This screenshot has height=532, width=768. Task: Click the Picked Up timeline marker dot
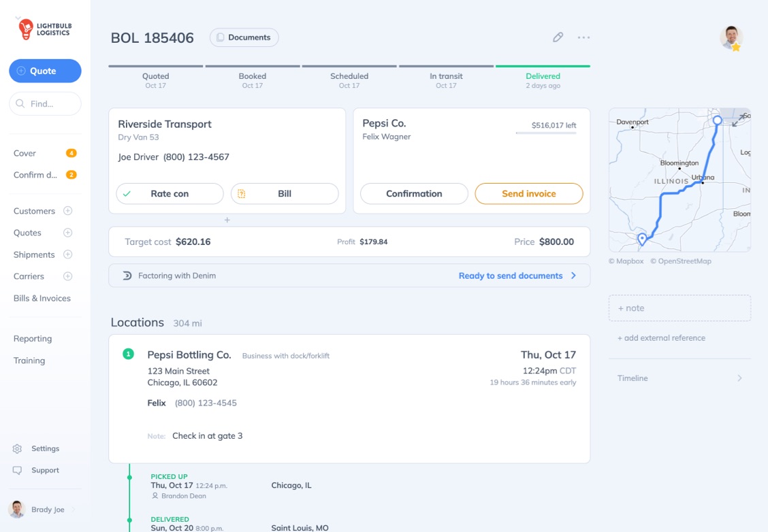click(129, 477)
